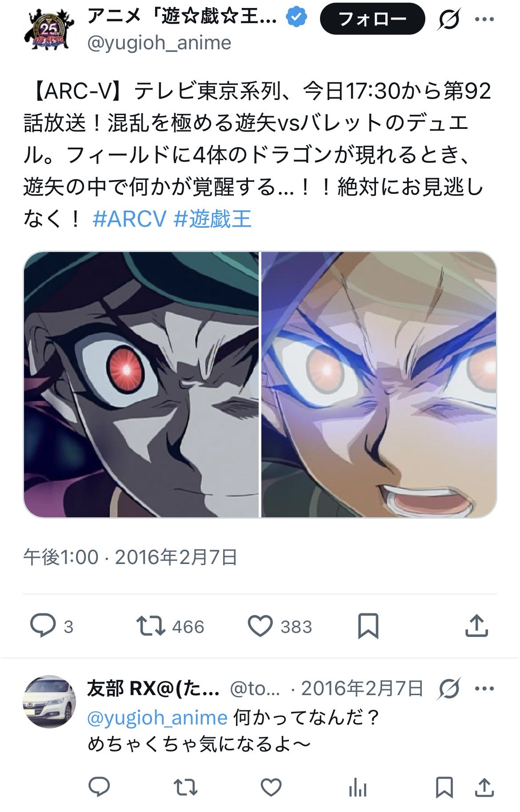Click the reply icon with 3 replies

(43, 626)
